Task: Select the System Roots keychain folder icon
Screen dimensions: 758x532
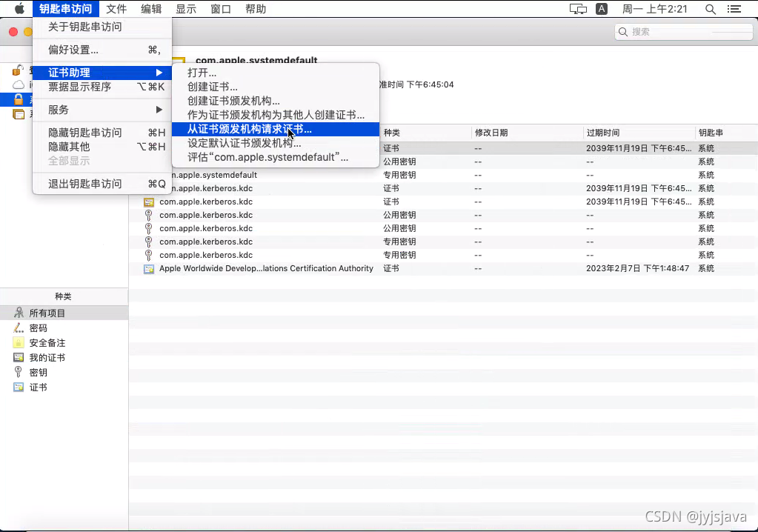Action: pyautogui.click(x=19, y=114)
